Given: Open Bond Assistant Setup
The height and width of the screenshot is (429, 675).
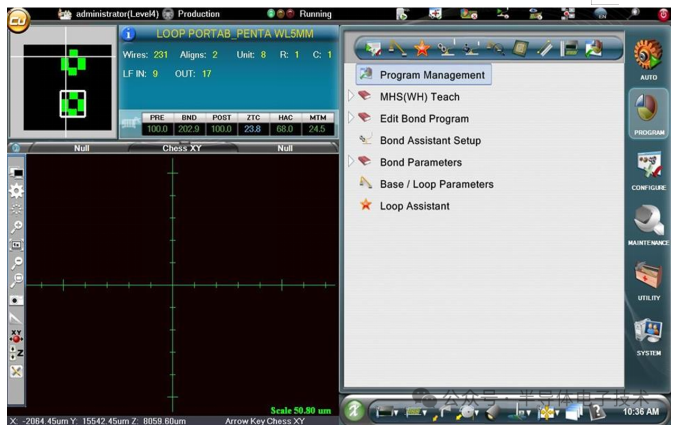Looking at the screenshot, I should 429,141.
